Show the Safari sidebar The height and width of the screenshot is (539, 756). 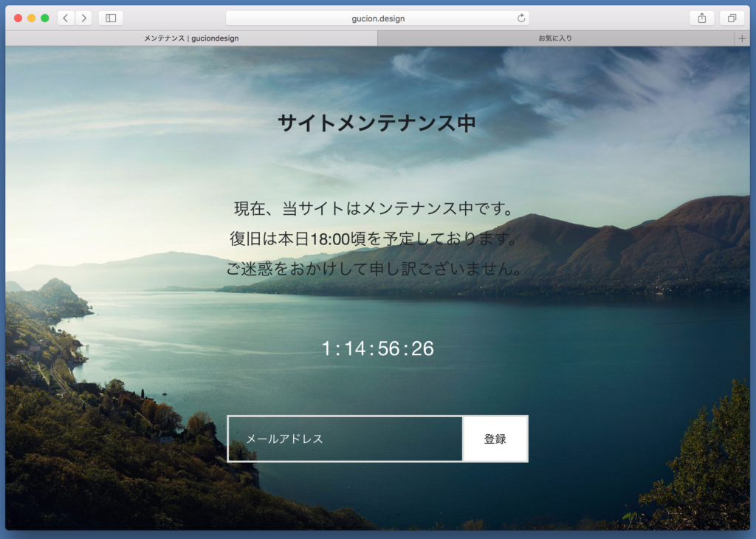click(111, 18)
